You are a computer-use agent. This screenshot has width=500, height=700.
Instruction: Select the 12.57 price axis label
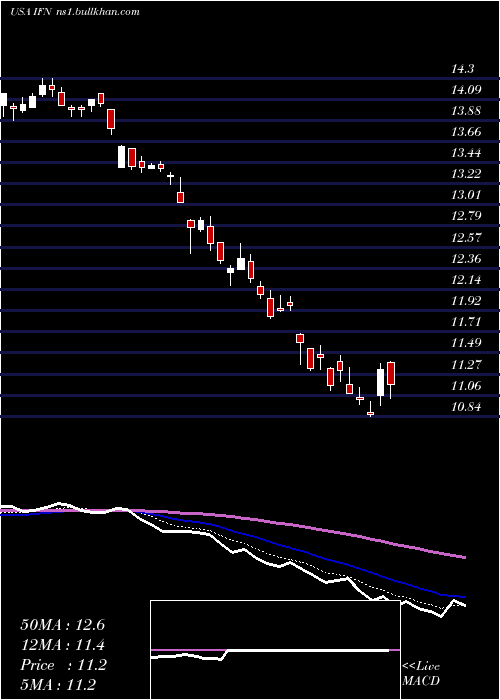click(466, 237)
